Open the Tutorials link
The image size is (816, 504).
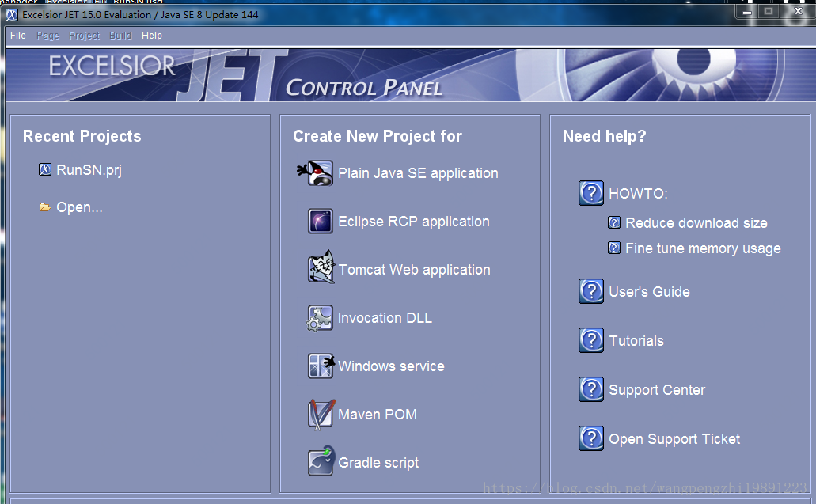[636, 341]
